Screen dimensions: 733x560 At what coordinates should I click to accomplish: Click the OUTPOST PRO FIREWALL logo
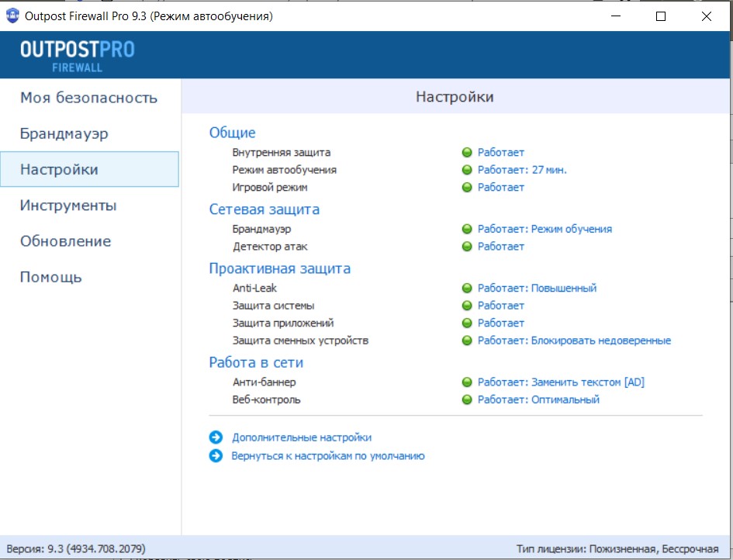pos(77,55)
